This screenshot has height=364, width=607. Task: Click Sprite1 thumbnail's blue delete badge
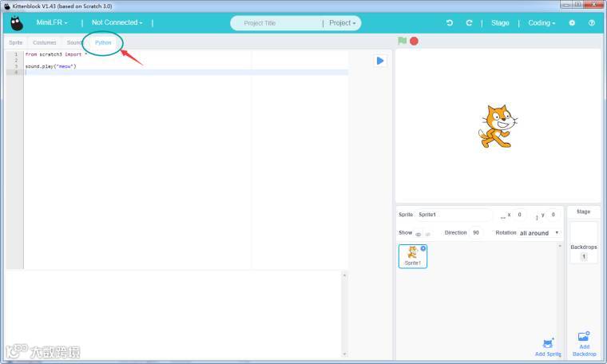point(423,248)
